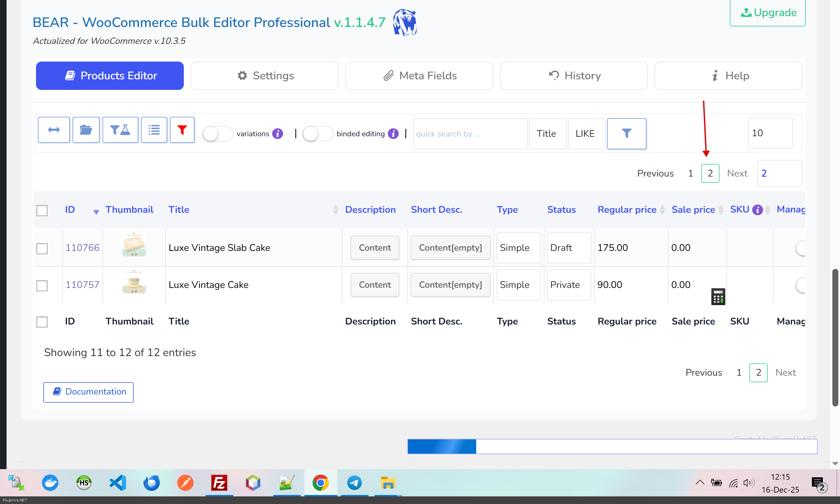Open the LIKE search mode dropdown
840x504 pixels.
point(586,133)
